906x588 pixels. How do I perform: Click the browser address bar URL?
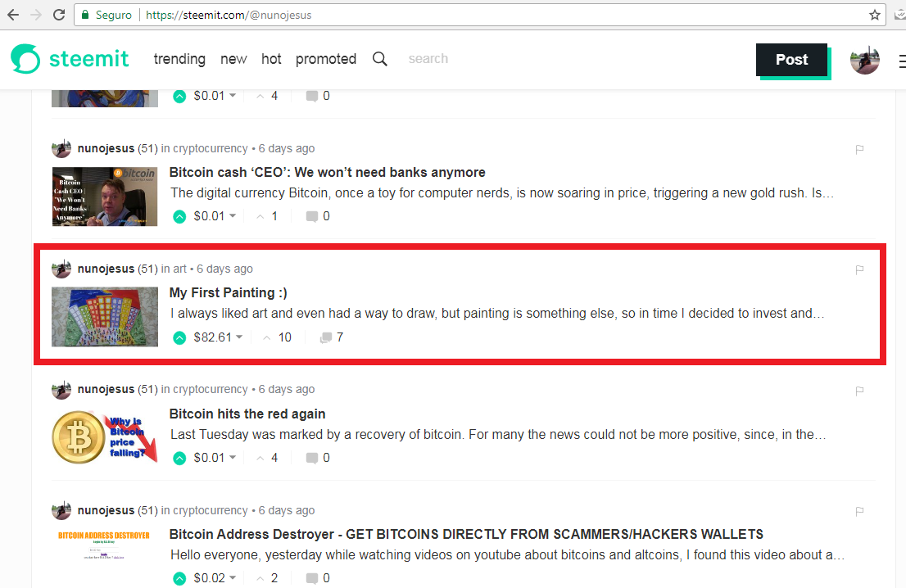tap(229, 15)
